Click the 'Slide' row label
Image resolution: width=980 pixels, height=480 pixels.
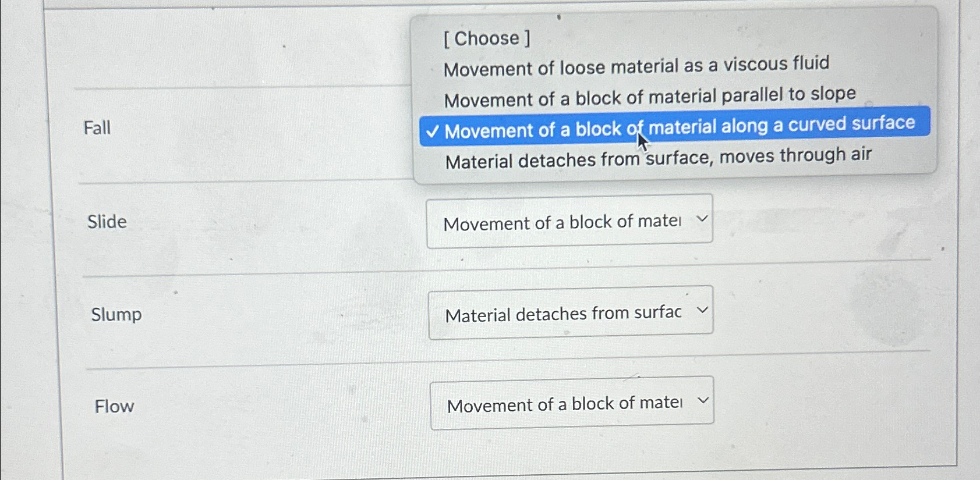coord(107,221)
